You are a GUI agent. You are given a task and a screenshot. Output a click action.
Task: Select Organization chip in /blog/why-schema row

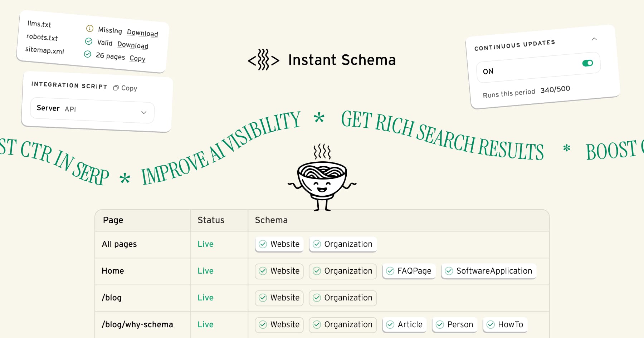click(343, 324)
